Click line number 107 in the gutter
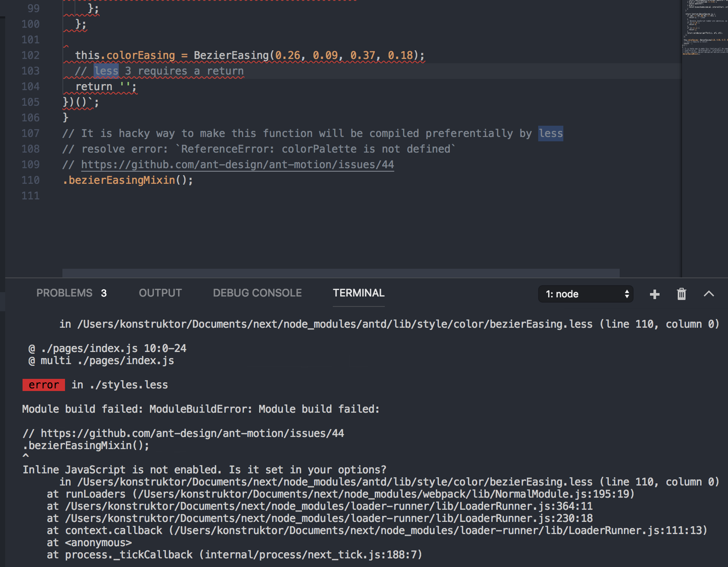This screenshot has height=567, width=728. (x=30, y=134)
